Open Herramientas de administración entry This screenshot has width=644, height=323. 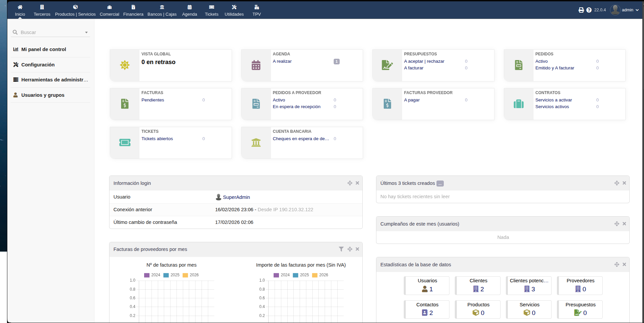click(x=54, y=80)
